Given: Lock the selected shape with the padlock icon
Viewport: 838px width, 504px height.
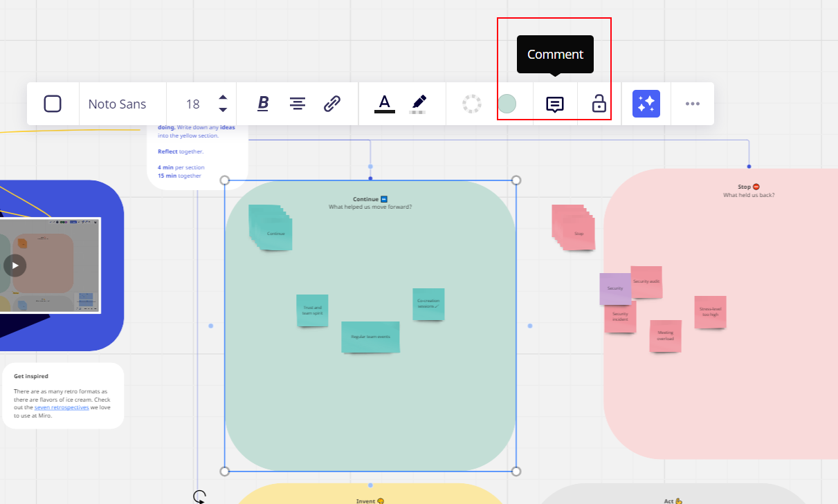Looking at the screenshot, I should [599, 104].
